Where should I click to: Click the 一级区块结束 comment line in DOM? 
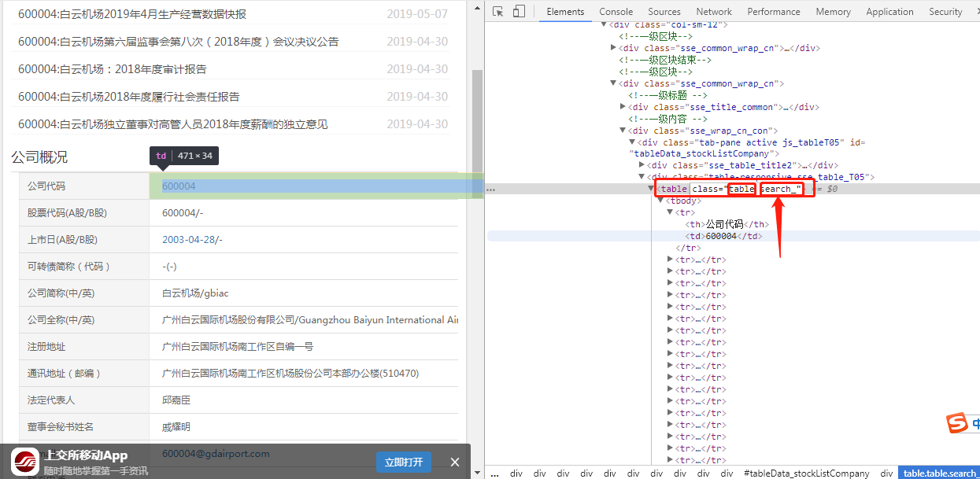coord(665,60)
